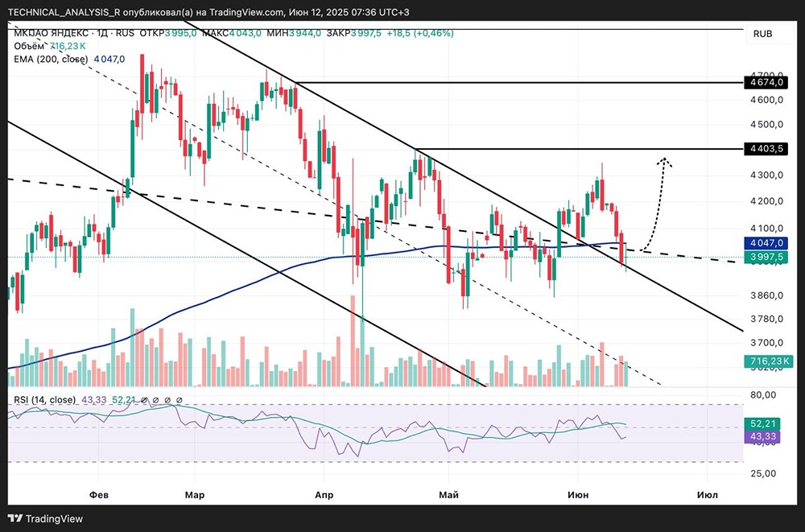The image size is (805, 532).
Task: Click the green 52,21 RSI average label
Action: 762,423
